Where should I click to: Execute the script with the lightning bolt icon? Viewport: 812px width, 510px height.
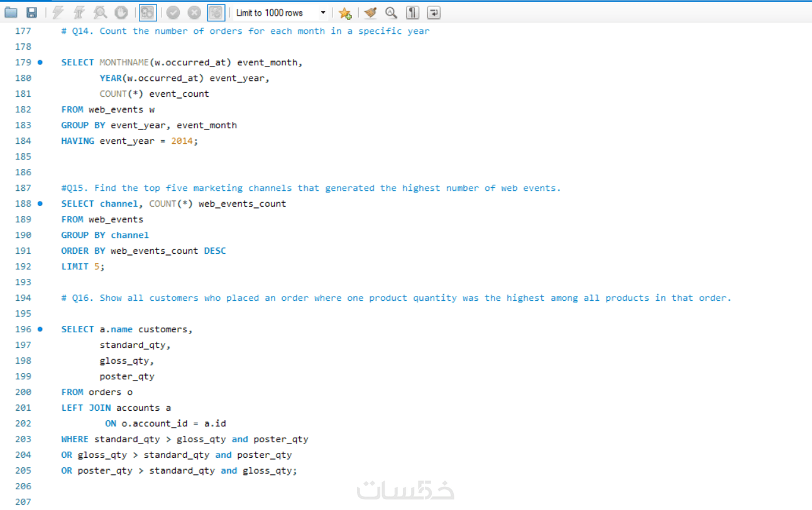click(x=58, y=13)
